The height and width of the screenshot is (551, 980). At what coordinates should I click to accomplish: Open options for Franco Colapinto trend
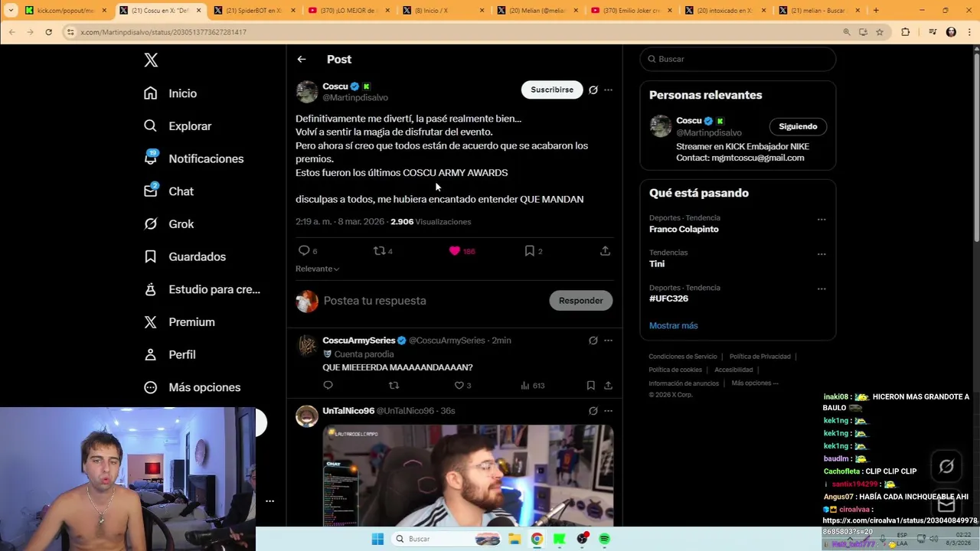coord(822,220)
